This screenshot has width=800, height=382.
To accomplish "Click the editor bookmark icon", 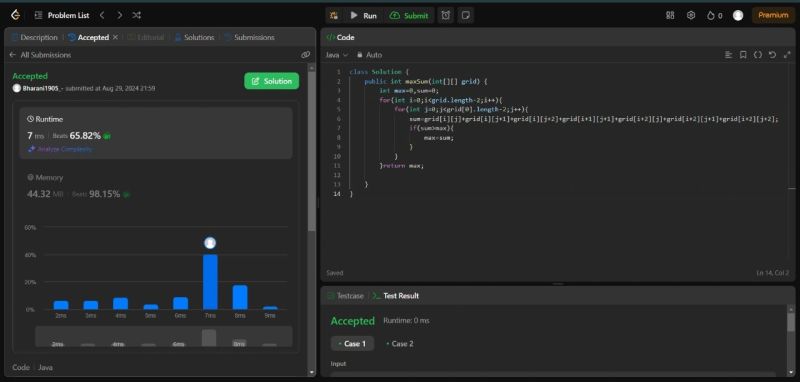I will tap(743, 55).
